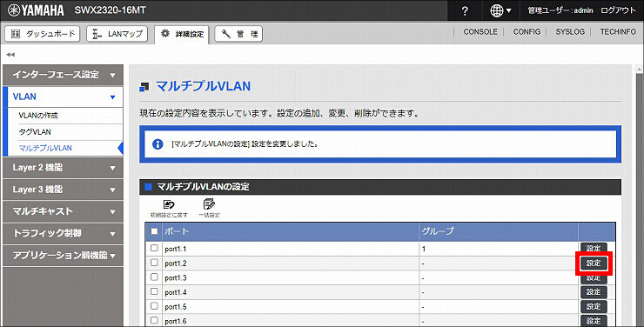Expand トラフィック制御 section
Screen dimensions: 644x327
point(63,233)
